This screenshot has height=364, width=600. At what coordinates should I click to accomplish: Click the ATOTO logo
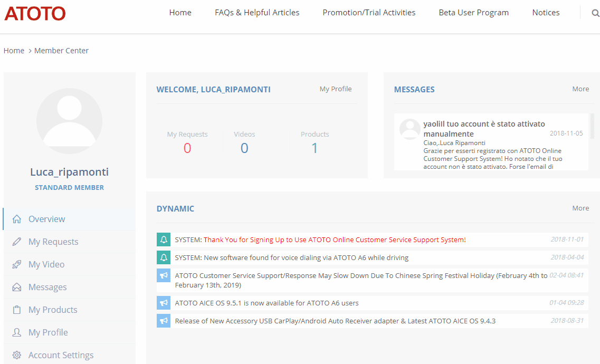[35, 13]
